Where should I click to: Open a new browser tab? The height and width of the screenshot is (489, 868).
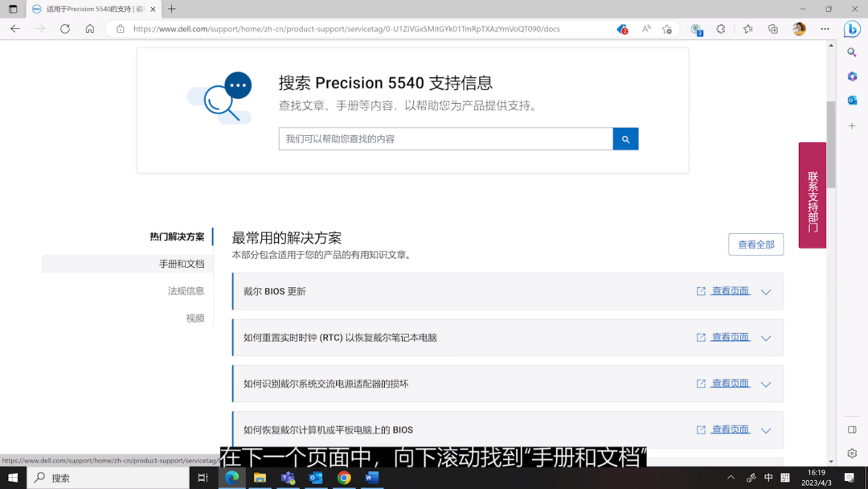point(172,9)
